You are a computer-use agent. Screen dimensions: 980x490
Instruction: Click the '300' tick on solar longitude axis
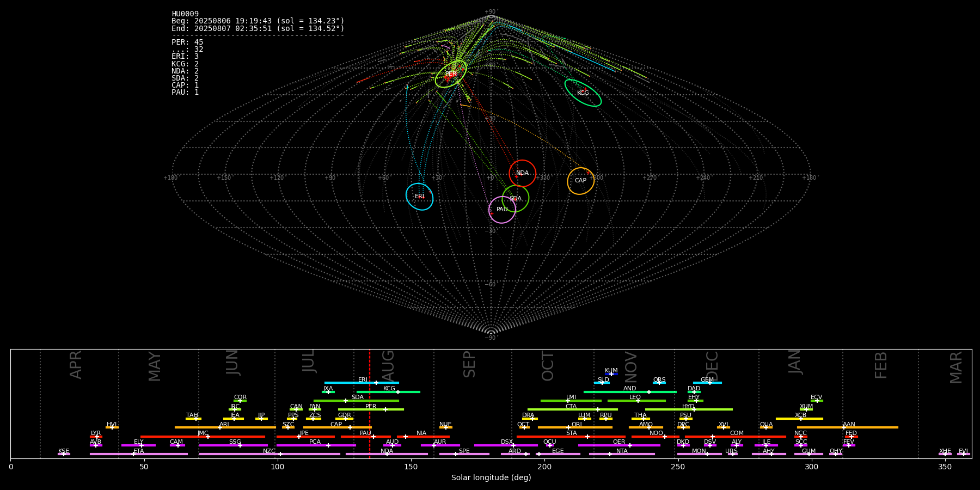coord(811,467)
